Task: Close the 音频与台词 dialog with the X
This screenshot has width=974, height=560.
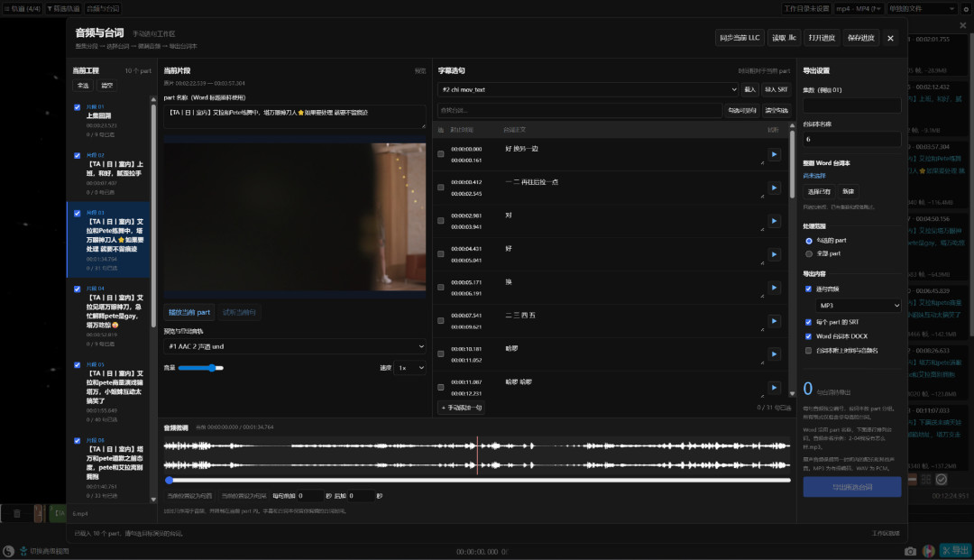Action: coord(890,38)
